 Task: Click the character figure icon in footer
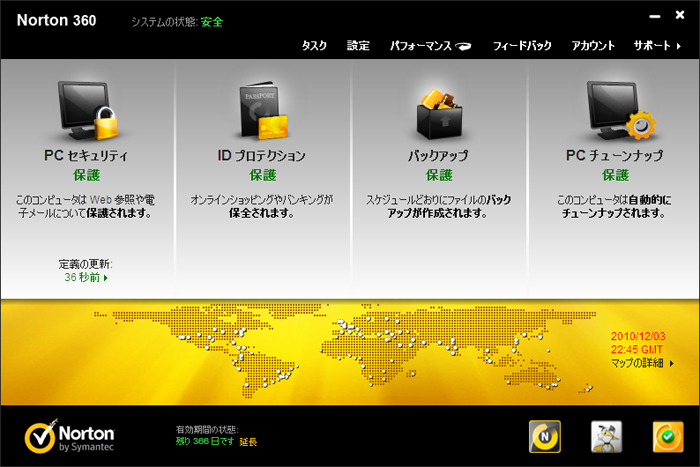pyautogui.click(x=606, y=436)
